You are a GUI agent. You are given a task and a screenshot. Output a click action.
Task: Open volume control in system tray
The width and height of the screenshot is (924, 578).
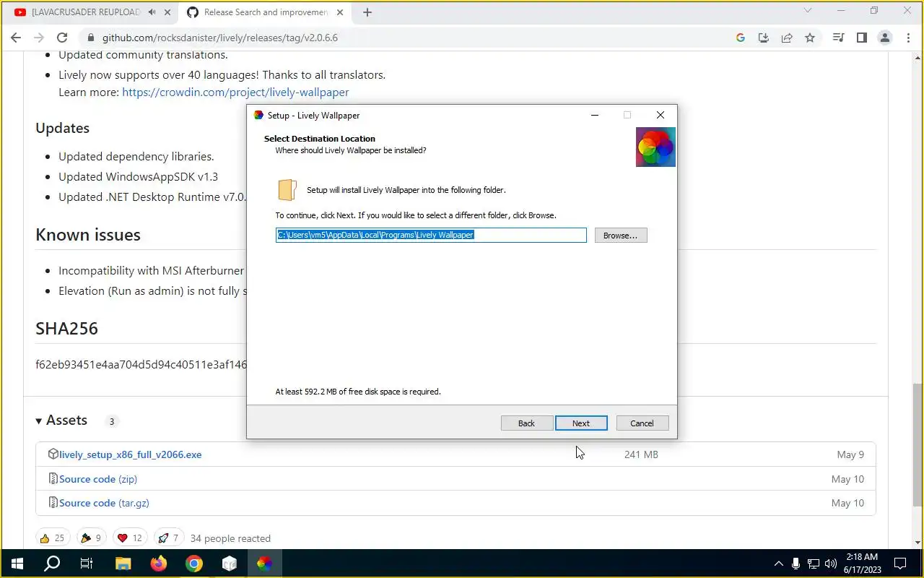[831, 564]
